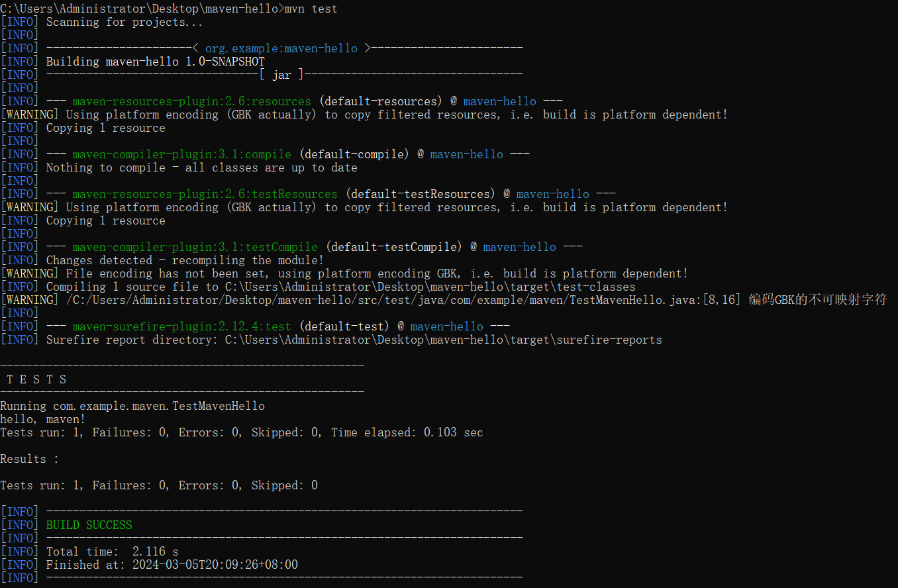Click 'Finished at: 2024-03-05T20:09:26+08:00' line

(172, 565)
